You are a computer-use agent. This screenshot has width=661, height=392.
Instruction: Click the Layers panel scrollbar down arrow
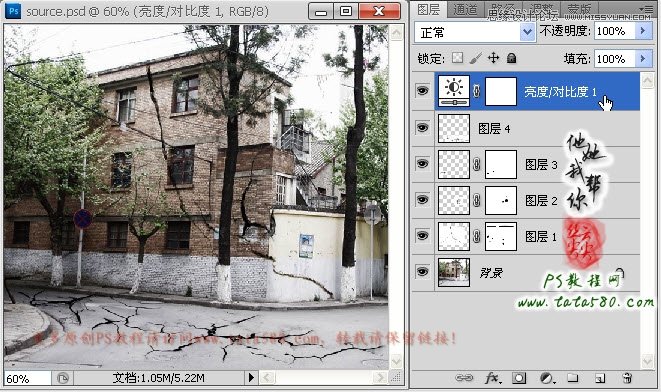click(x=648, y=361)
